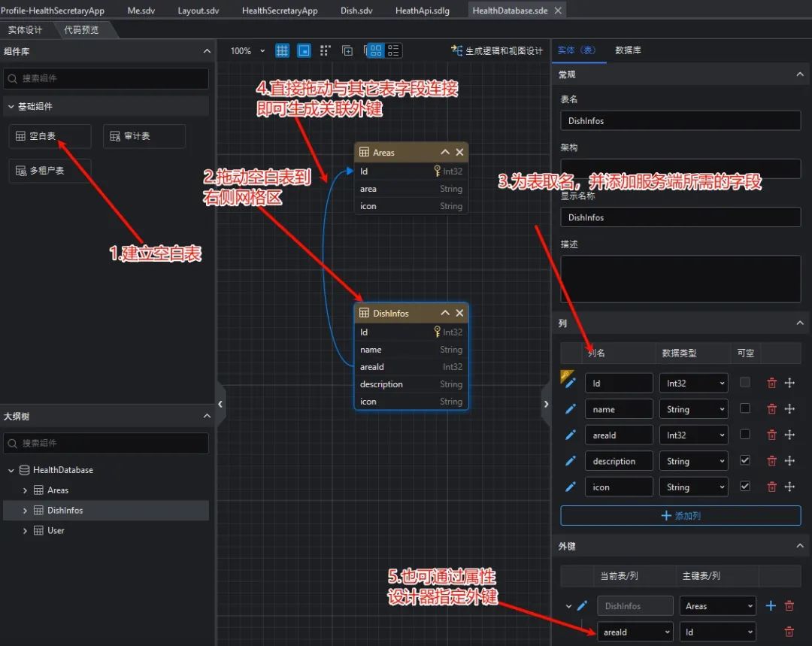The width and height of the screenshot is (812, 646).
Task: Open areaId foreign key column dropdown
Action: click(x=635, y=632)
